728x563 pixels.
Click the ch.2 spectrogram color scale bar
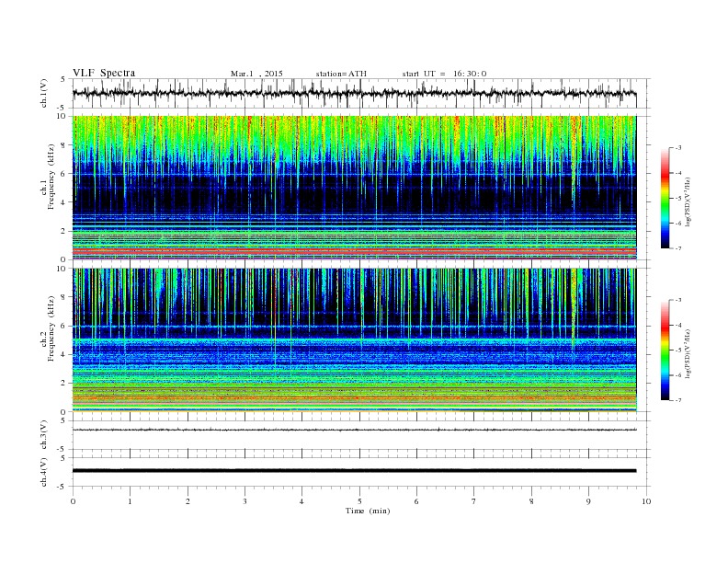665,350
